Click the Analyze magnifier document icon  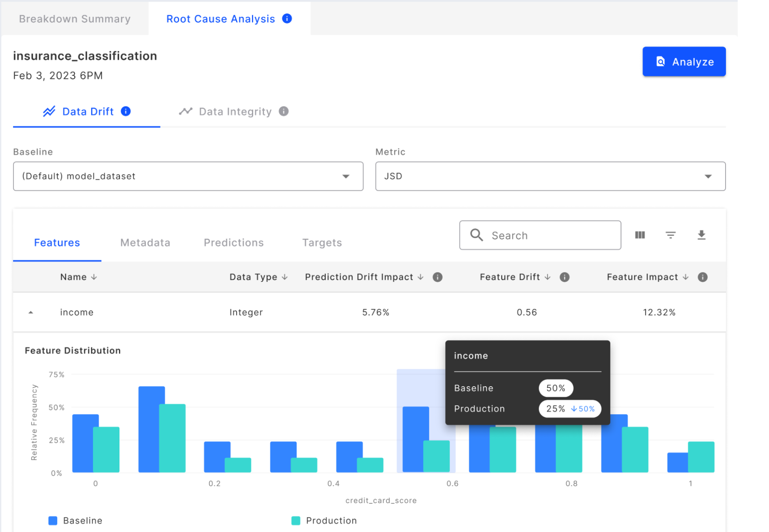(x=660, y=61)
